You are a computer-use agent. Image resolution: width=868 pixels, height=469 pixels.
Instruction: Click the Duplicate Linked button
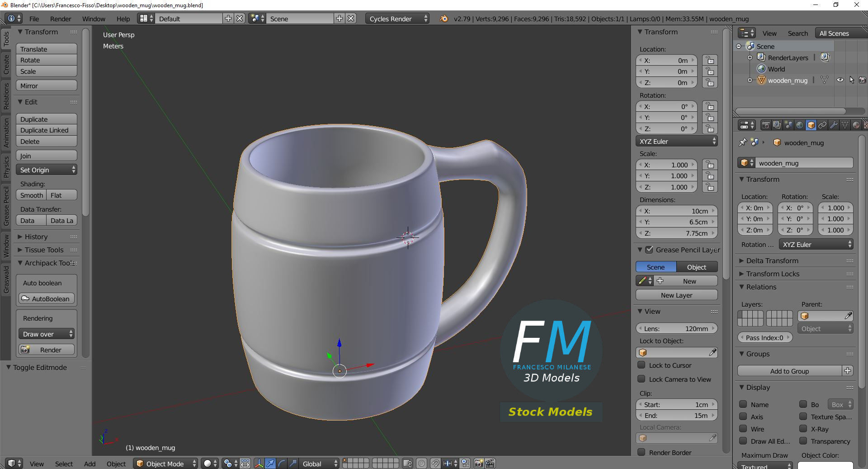point(47,130)
